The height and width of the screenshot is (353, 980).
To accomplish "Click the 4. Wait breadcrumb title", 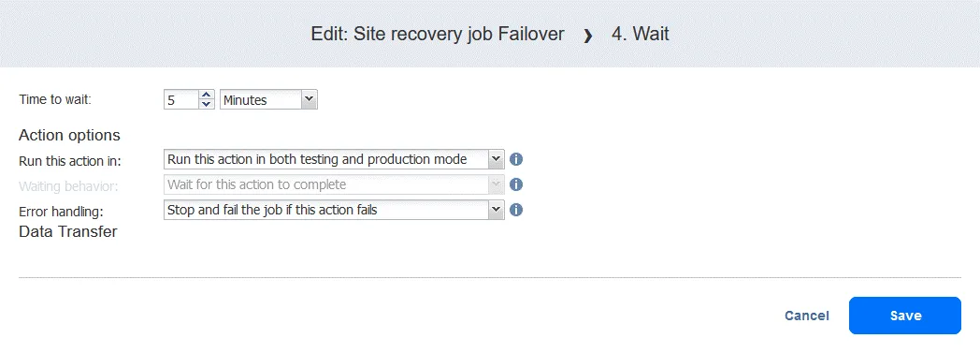I will click(640, 34).
